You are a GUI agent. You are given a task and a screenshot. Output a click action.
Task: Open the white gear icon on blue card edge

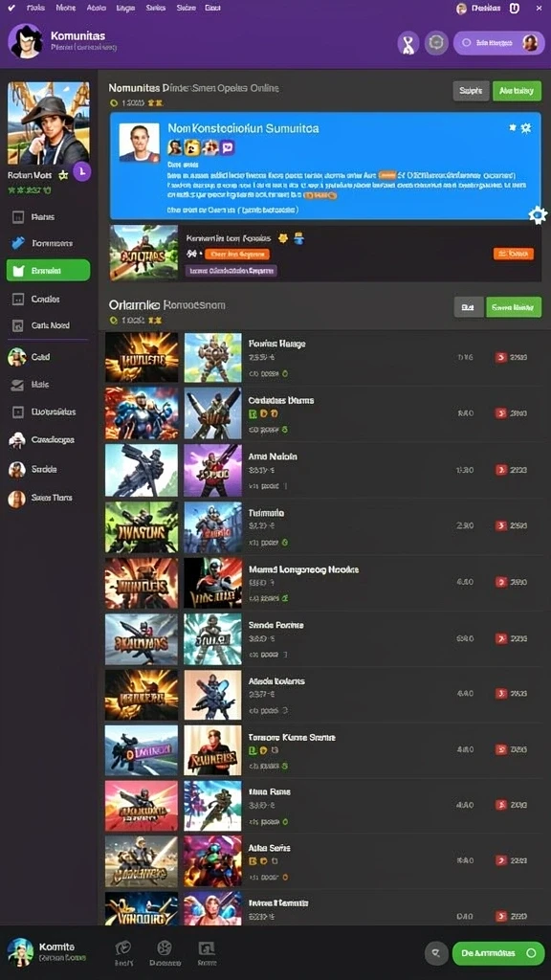538,215
